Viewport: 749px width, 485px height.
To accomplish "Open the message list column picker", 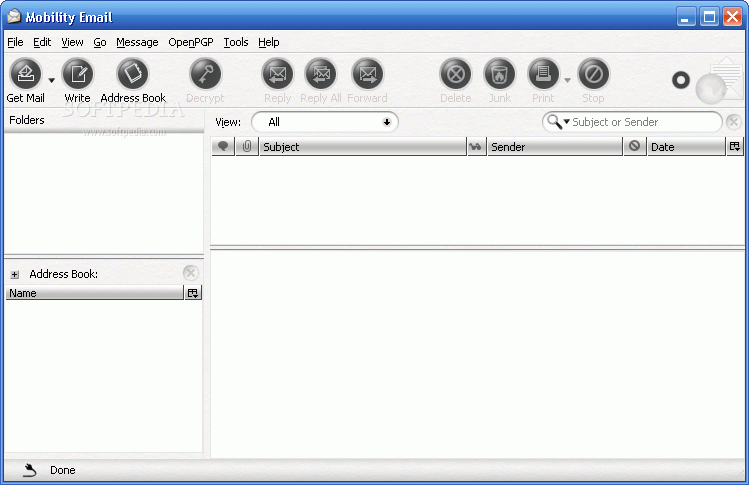I will (x=735, y=146).
